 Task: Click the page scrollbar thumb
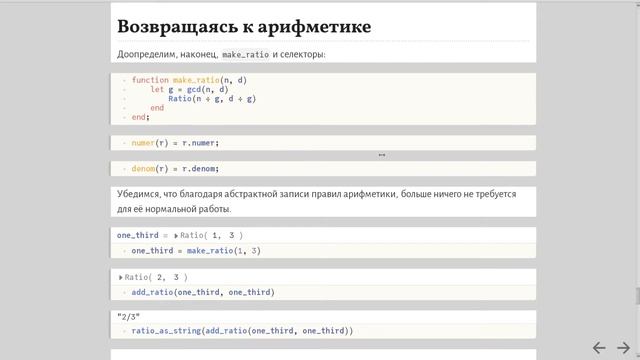(x=638, y=296)
